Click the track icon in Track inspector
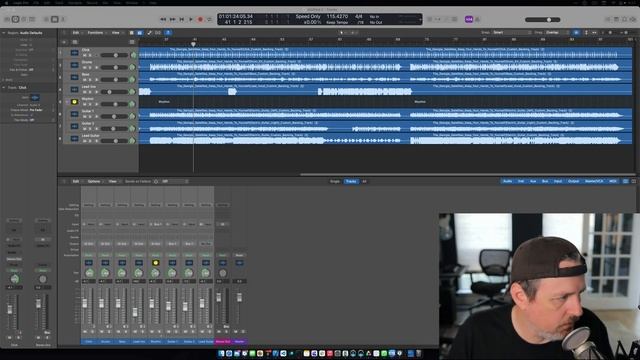 [x=35, y=98]
